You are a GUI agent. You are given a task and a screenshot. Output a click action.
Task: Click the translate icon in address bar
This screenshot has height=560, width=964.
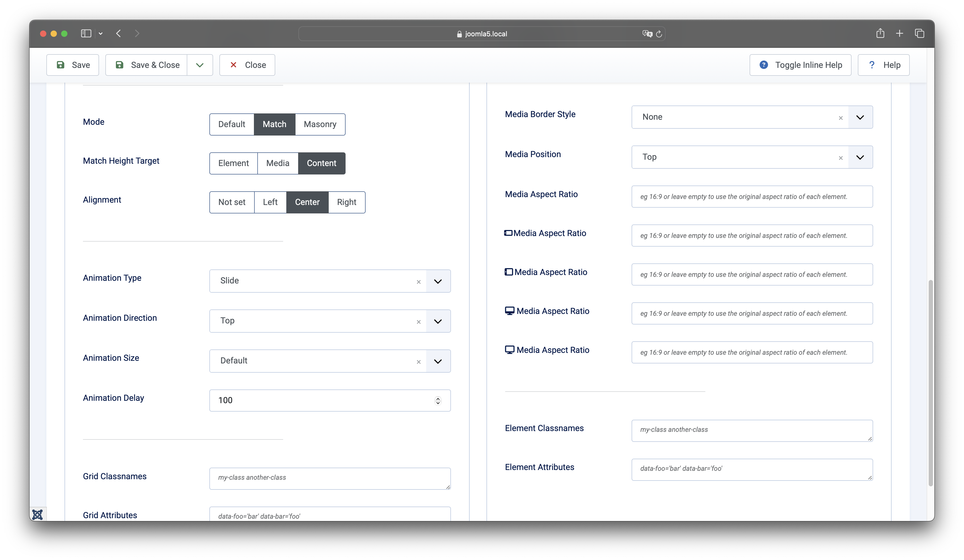pyautogui.click(x=647, y=34)
